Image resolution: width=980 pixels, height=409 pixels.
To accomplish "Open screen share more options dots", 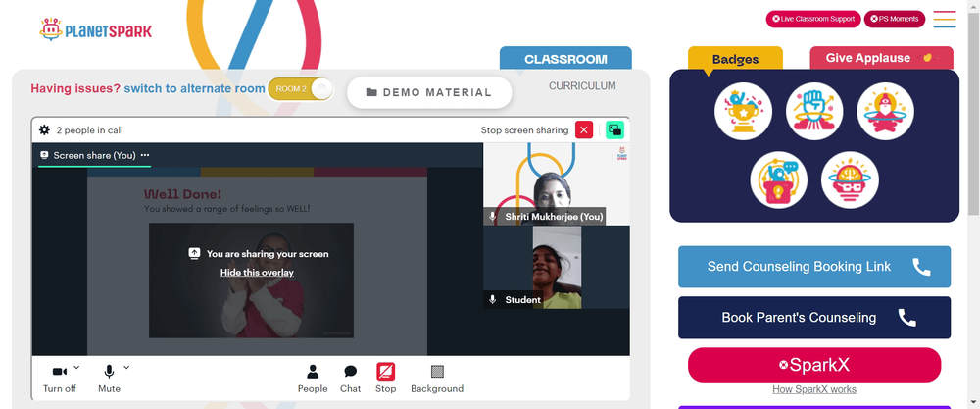I will pyautogui.click(x=145, y=155).
